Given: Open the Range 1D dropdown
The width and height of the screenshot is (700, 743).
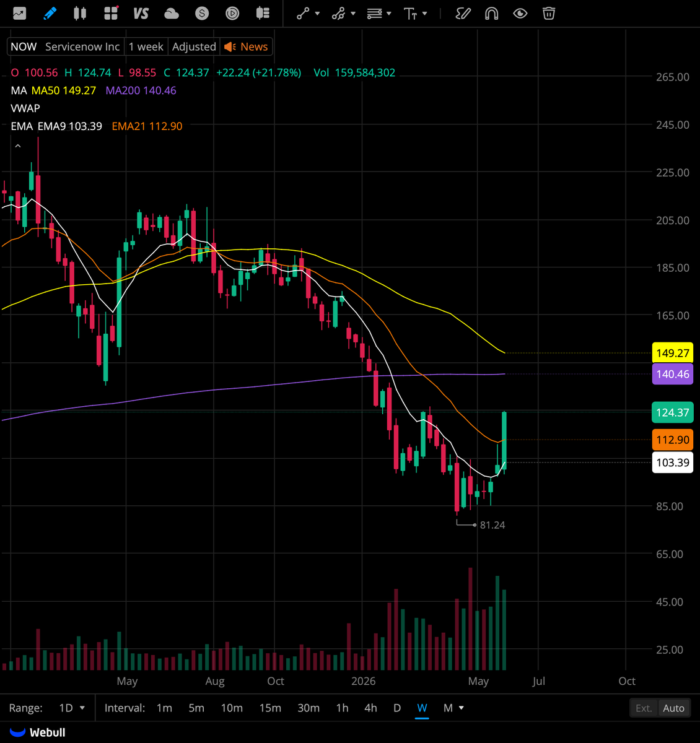Looking at the screenshot, I should click(72, 708).
